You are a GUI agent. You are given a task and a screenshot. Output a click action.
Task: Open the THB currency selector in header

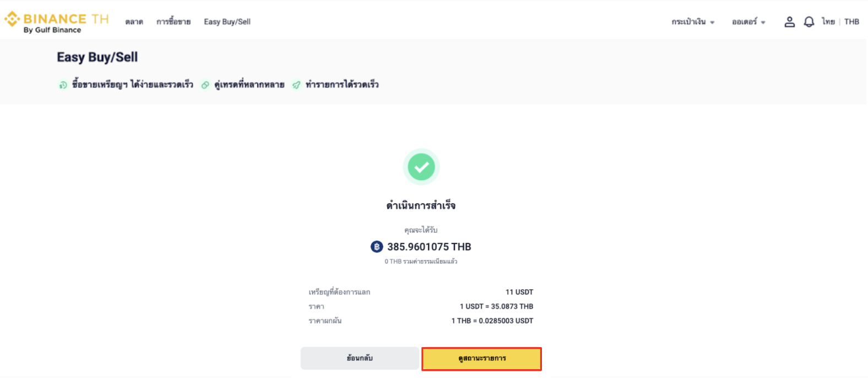[x=851, y=22]
